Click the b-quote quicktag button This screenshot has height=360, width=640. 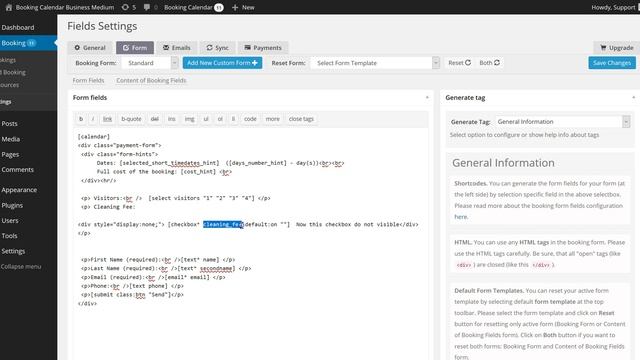click(131, 119)
